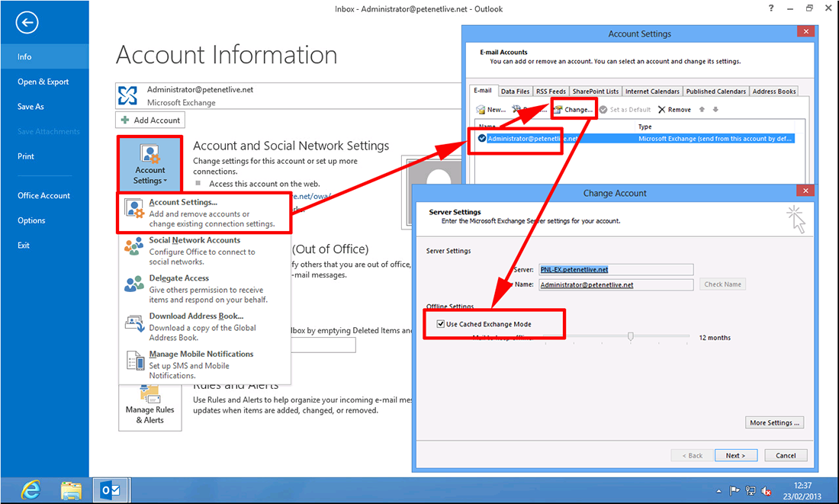Select the Info backstage menu item
This screenshot has width=839, height=504.
[x=44, y=56]
